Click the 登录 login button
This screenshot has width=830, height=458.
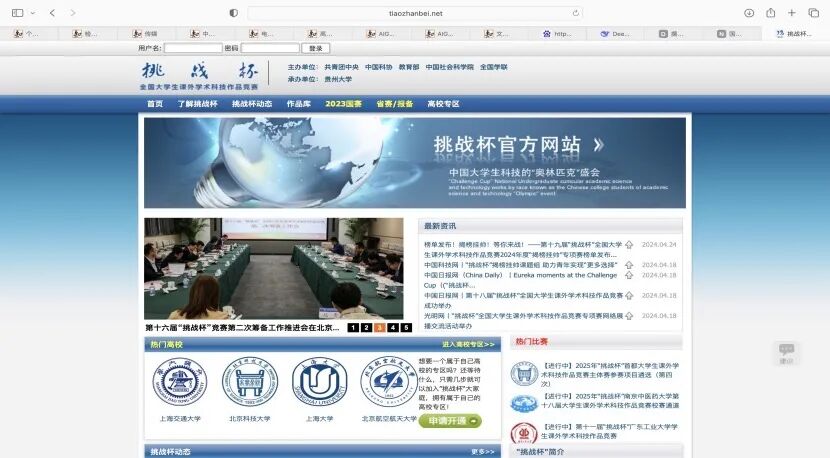tap(316, 48)
